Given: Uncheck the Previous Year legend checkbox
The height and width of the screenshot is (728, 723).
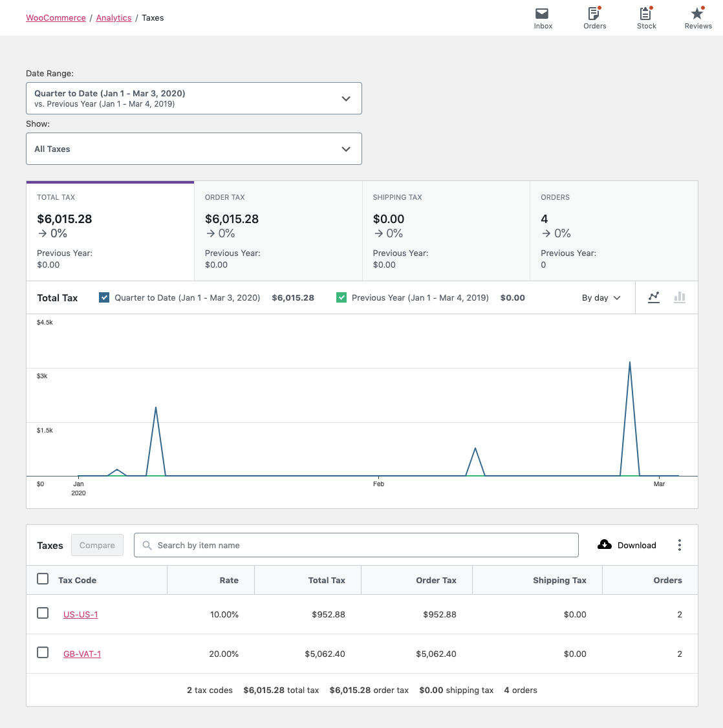Looking at the screenshot, I should tap(341, 297).
